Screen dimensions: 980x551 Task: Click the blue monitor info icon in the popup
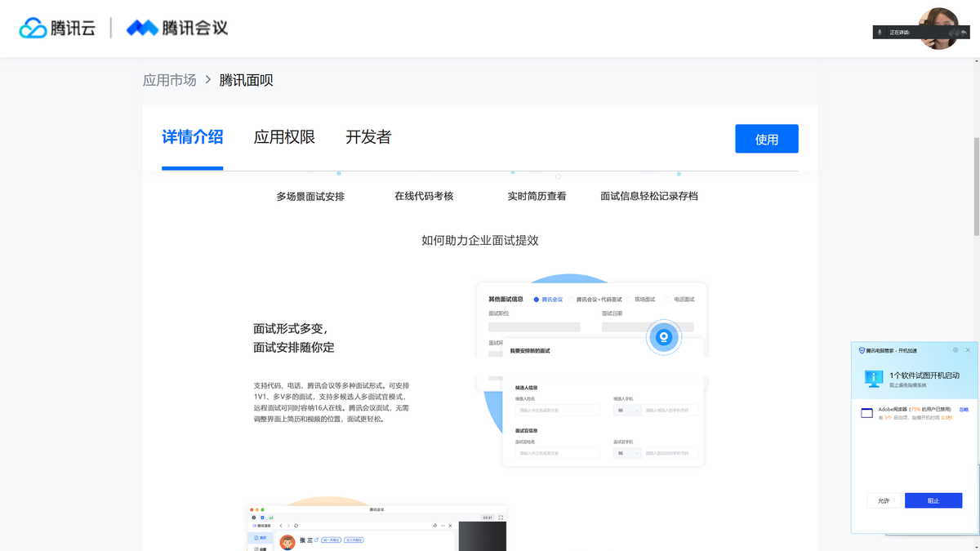point(874,379)
